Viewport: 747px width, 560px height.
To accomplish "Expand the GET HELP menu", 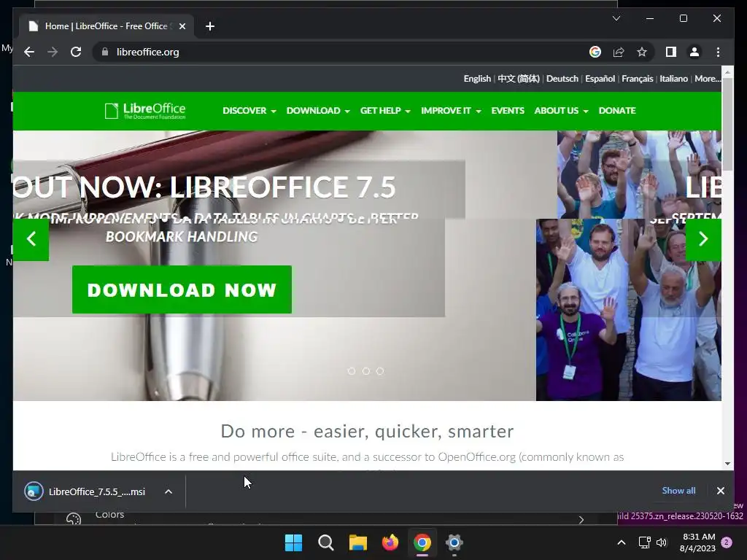I will 385,111.
